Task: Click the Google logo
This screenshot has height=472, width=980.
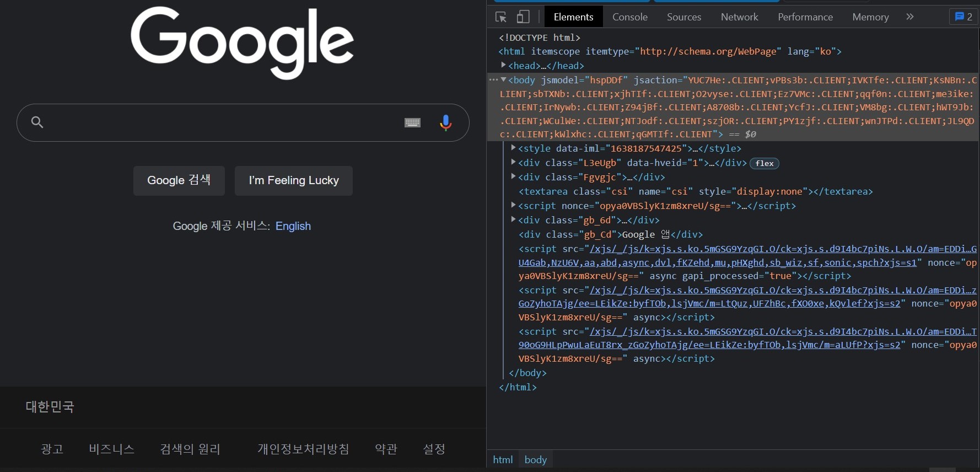Action: click(242, 43)
